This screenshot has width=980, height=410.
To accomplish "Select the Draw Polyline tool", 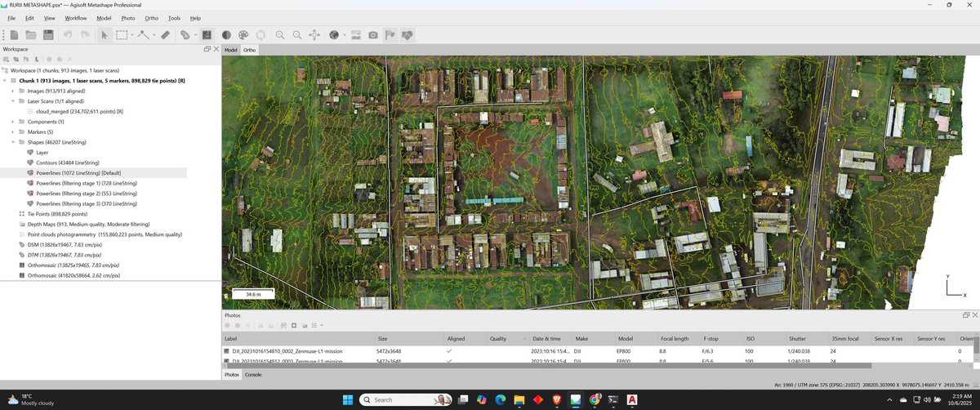I will (144, 35).
